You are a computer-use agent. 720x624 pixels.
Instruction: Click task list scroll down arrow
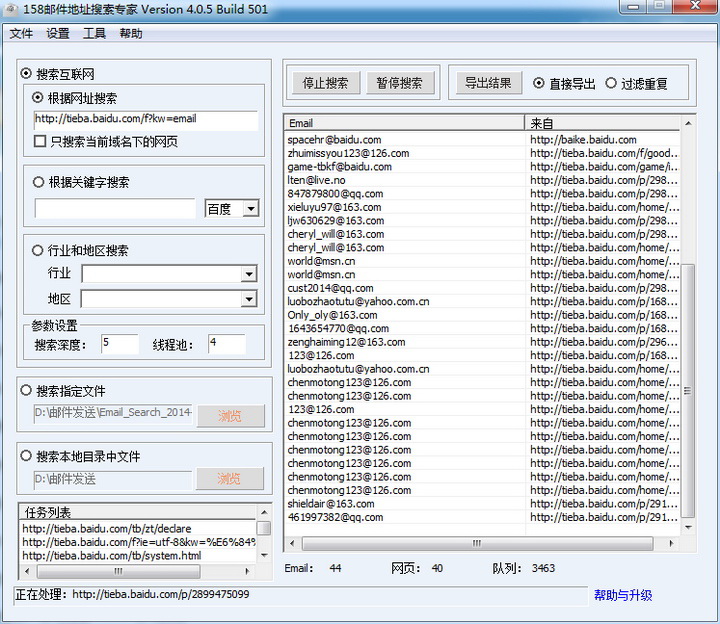(264, 555)
